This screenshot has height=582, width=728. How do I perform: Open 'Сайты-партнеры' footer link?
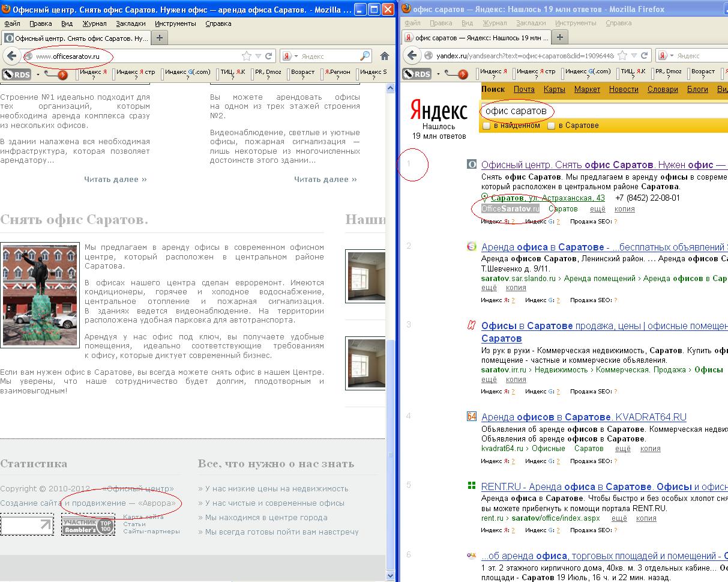[x=151, y=531]
